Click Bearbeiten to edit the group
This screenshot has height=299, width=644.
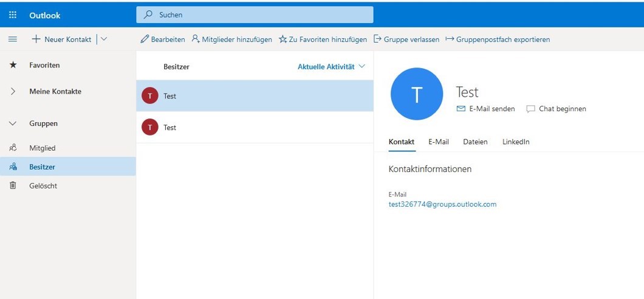point(163,40)
